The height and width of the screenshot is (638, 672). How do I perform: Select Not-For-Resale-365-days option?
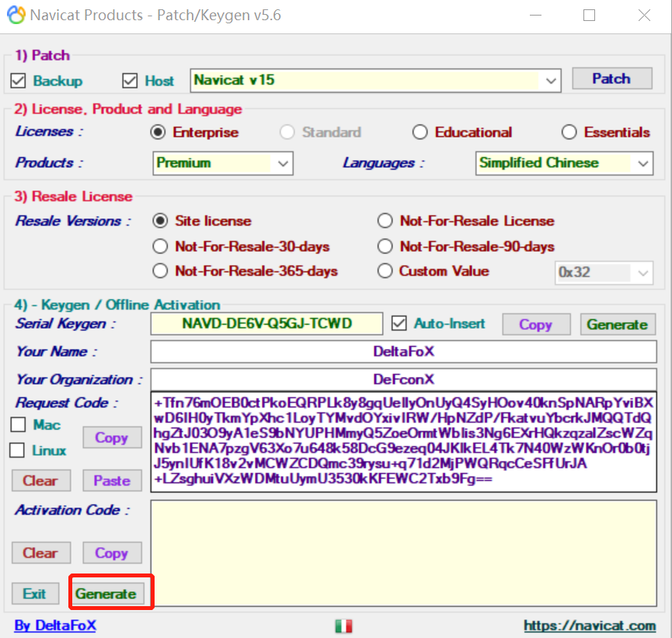click(x=160, y=271)
